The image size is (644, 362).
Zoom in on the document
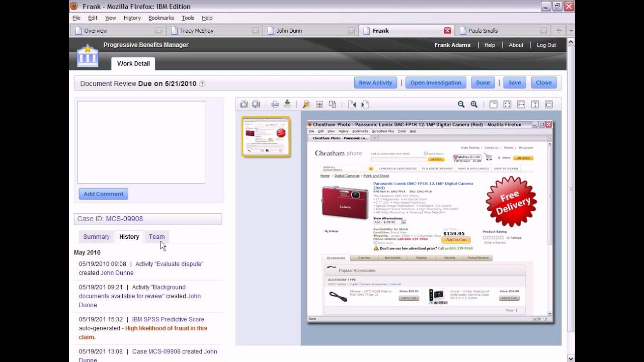474,104
